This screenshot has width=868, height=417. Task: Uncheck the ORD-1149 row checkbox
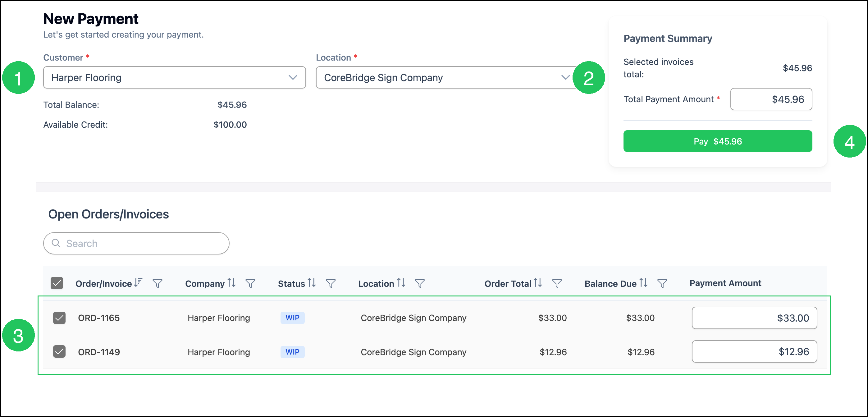(x=59, y=352)
